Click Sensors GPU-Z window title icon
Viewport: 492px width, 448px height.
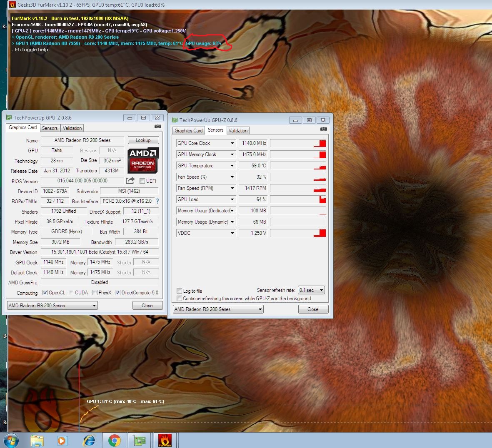point(175,120)
